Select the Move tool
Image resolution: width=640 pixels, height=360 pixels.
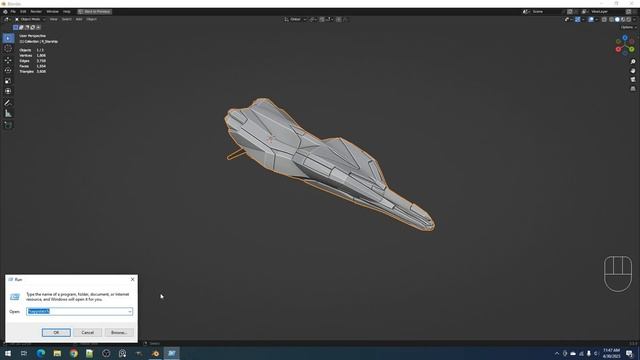(8, 60)
